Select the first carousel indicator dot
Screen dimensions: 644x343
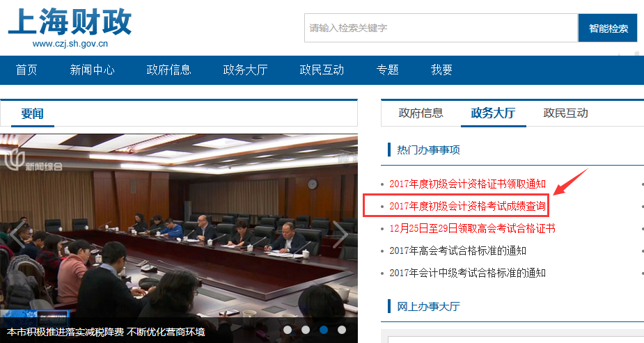coord(288,330)
